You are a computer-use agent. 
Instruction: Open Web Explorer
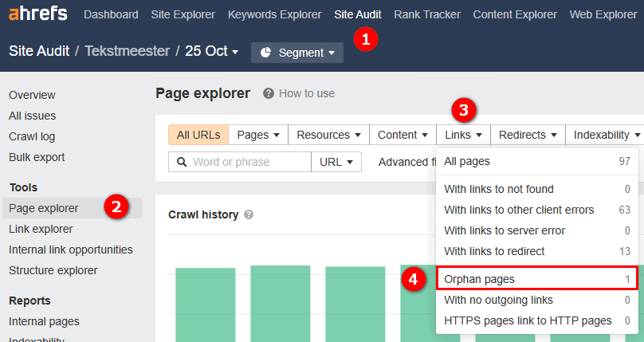click(603, 15)
